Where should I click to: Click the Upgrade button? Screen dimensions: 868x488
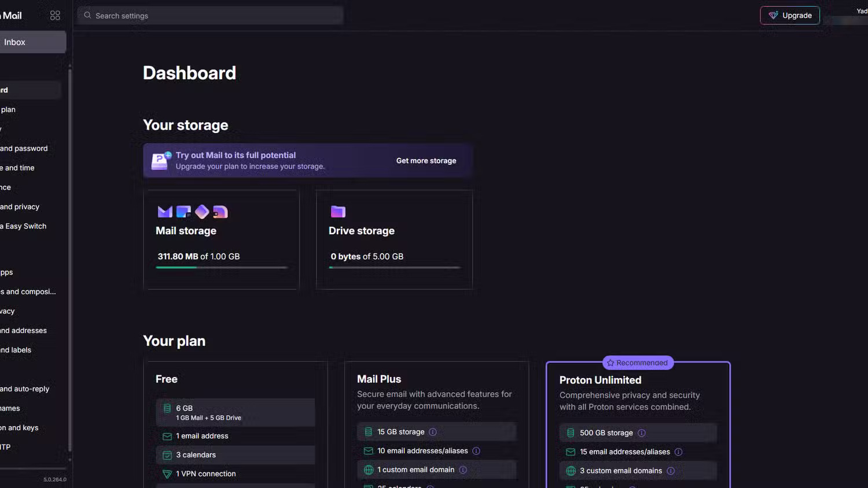point(789,16)
